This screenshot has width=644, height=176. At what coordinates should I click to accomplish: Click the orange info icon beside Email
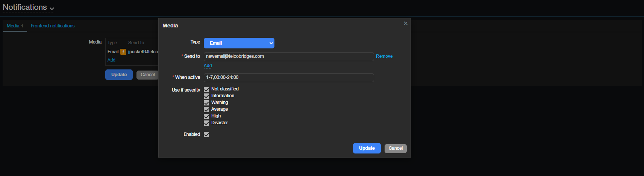pos(123,52)
